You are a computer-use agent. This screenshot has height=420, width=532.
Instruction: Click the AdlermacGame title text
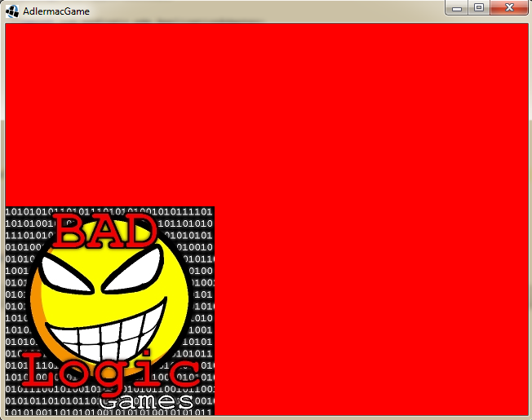tap(56, 11)
